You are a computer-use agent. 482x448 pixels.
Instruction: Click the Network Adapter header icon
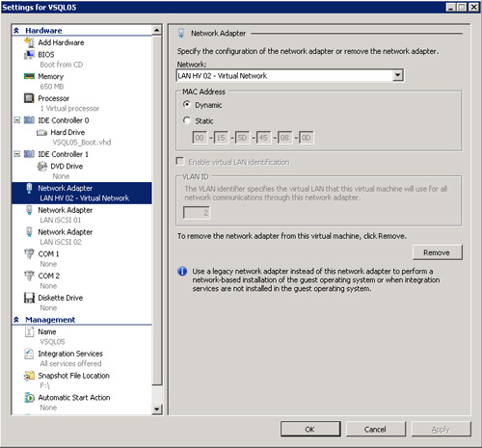[x=181, y=33]
